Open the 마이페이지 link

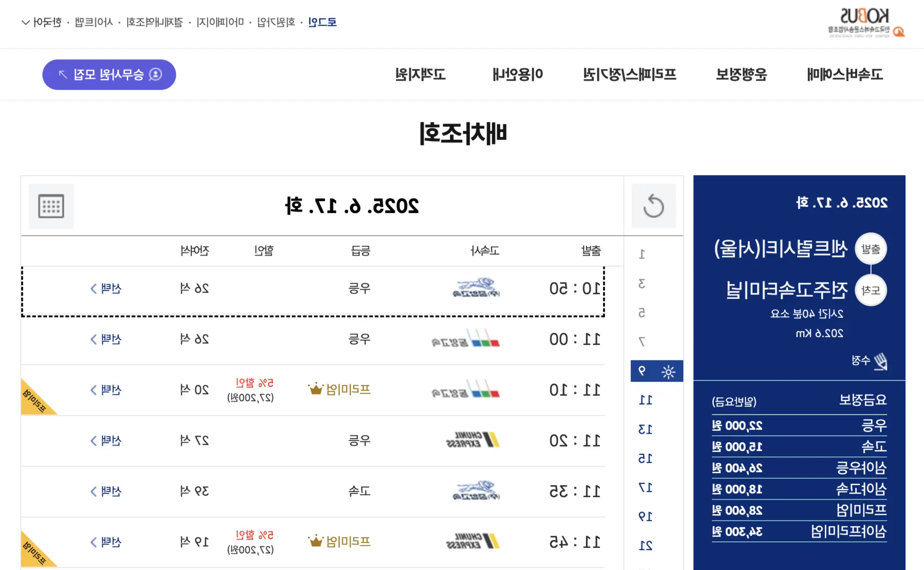(x=220, y=22)
